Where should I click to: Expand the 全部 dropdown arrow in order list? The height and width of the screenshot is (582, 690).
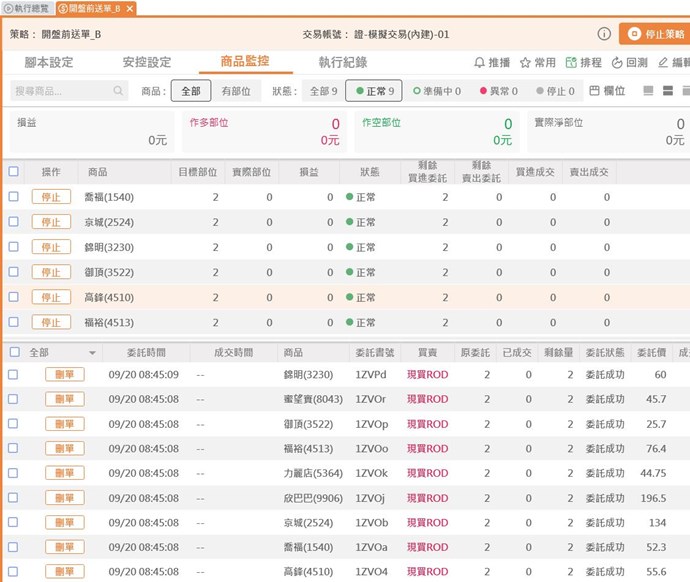point(92,353)
